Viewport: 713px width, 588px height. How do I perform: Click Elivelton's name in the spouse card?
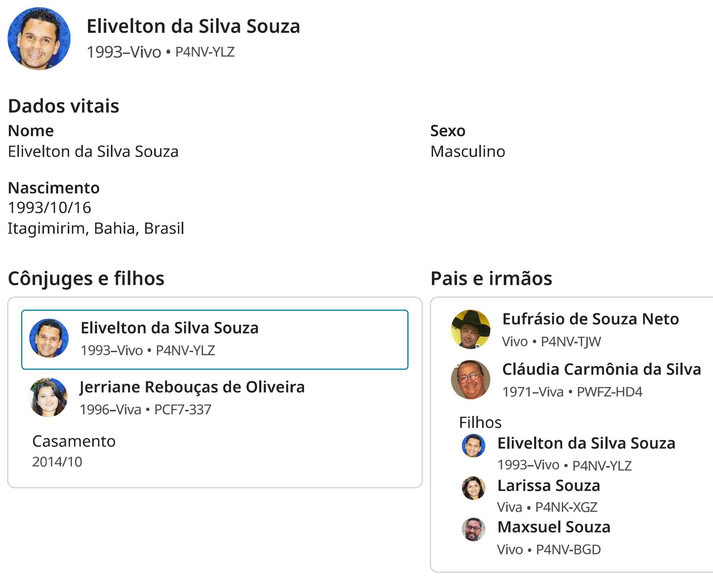point(169,328)
